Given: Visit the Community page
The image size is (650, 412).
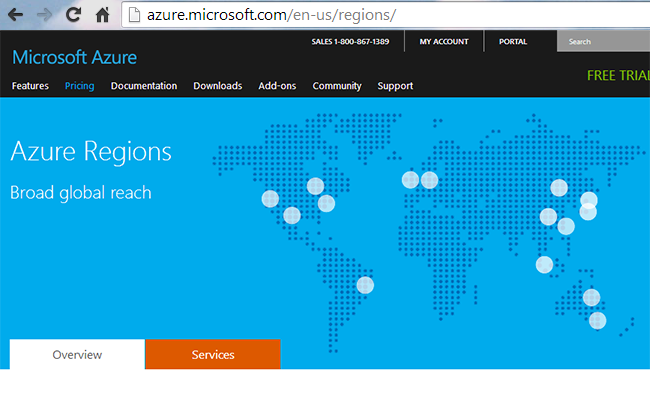Looking at the screenshot, I should tap(337, 86).
